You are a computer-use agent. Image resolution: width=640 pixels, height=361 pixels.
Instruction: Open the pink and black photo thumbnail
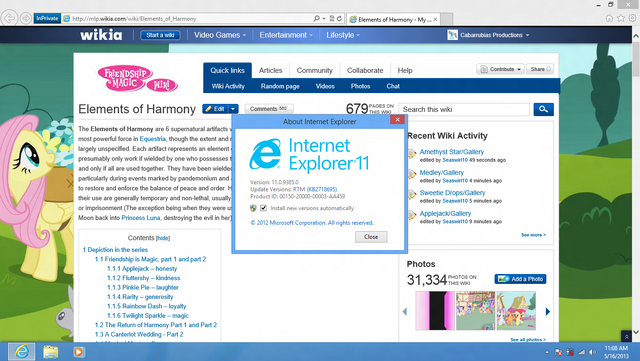pyautogui.click(x=435, y=311)
